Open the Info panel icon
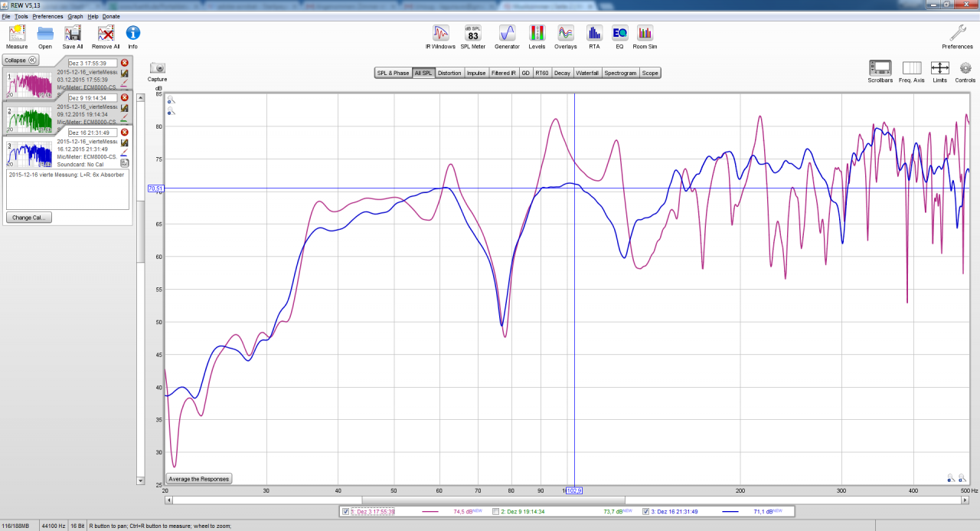 click(133, 33)
